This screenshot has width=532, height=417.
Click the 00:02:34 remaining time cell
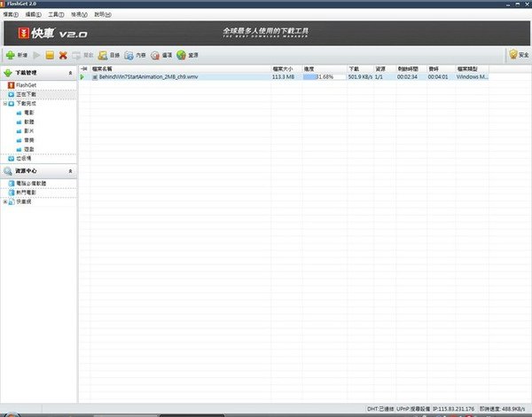tap(407, 77)
